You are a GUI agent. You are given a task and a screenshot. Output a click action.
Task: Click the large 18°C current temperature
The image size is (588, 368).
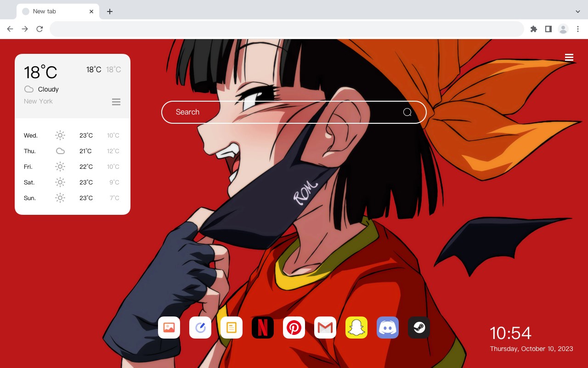[x=40, y=72]
